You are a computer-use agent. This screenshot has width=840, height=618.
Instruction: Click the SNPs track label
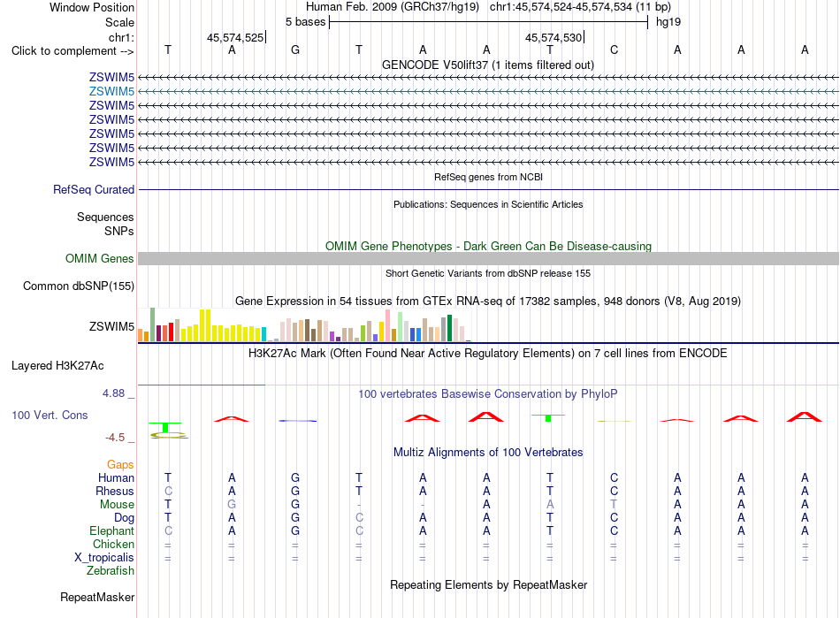pos(119,231)
